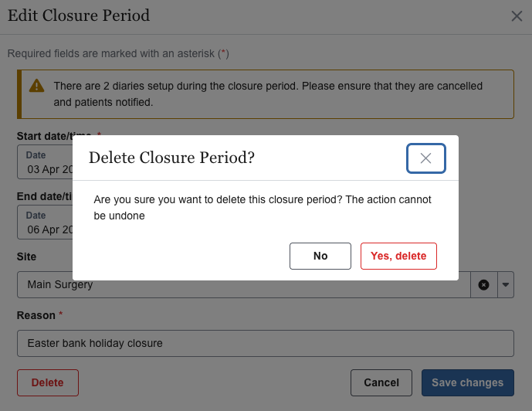
Task: Click the Save changes button
Action: pyautogui.click(x=467, y=382)
